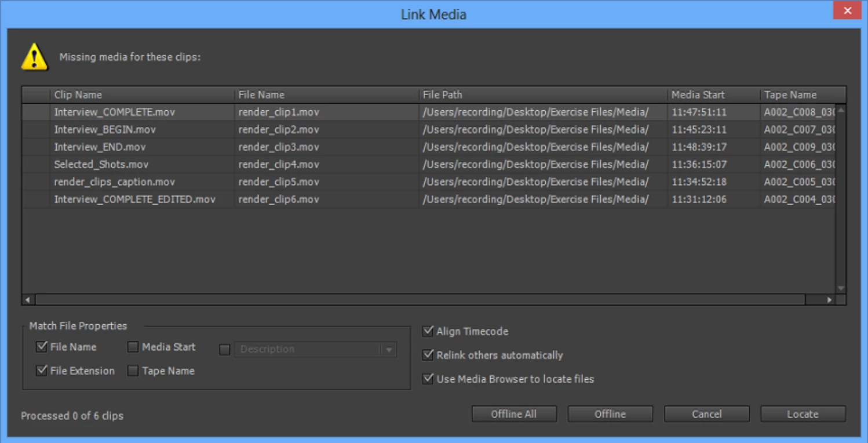Click the horizontal scrollbar left arrow
The image size is (868, 443).
28,300
